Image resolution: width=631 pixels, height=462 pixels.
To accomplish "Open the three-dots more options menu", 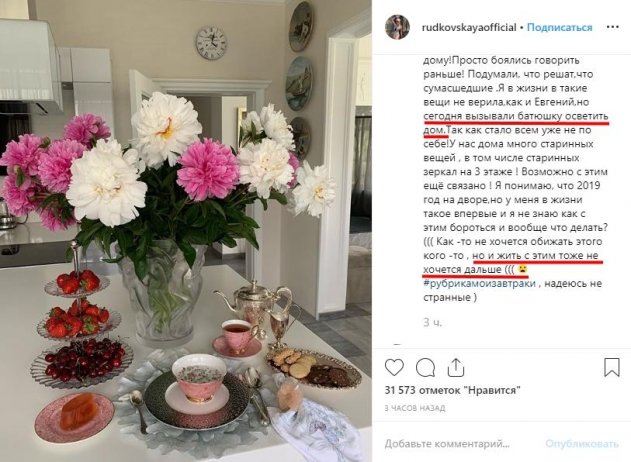I will pyautogui.click(x=612, y=27).
